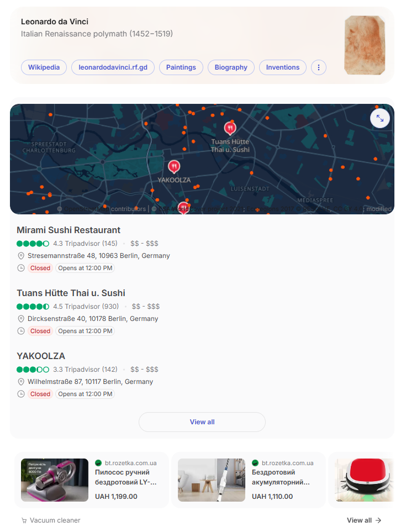The image size is (406, 532).
Task: Open the handheld vacuum product image
Action: [55, 480]
